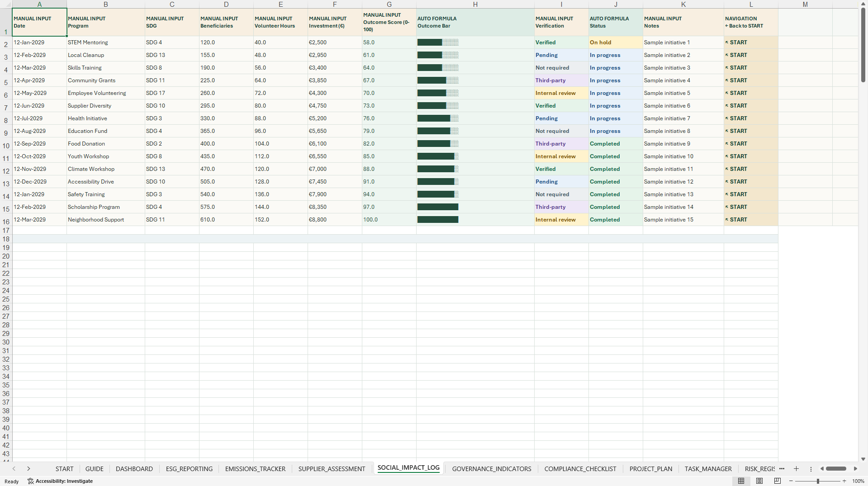Switch to GOVERNANCE_INDICATORS sheet
The image size is (868, 486).
[492, 469]
